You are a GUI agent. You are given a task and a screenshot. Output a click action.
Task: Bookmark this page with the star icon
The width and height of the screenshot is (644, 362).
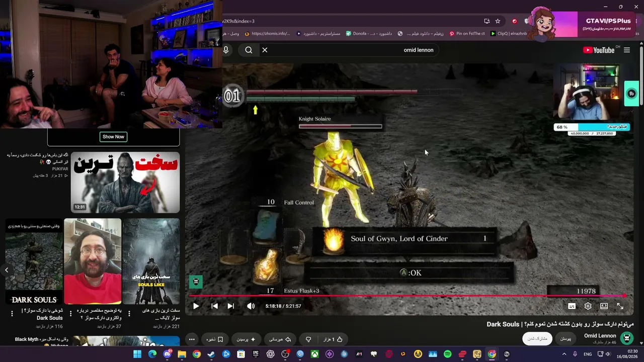[x=498, y=21]
